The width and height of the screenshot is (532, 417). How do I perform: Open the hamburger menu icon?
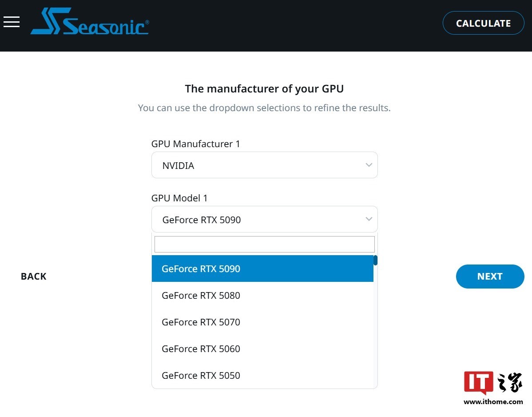click(x=12, y=22)
